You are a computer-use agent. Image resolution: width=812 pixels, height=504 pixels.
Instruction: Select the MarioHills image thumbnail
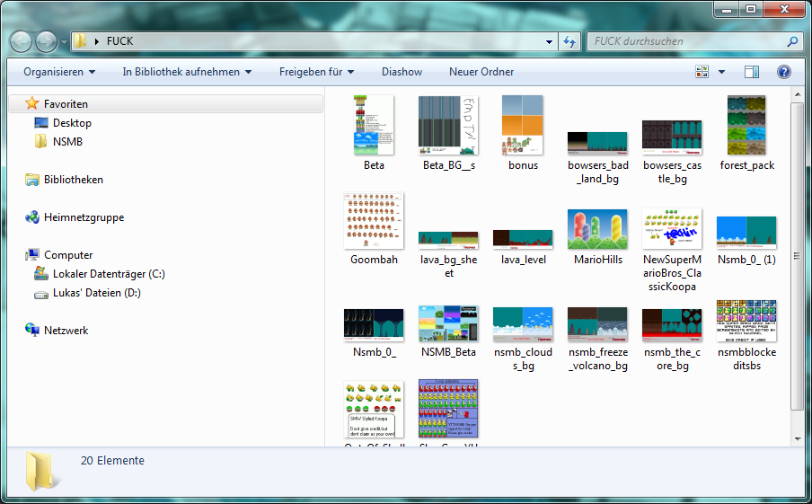[597, 230]
